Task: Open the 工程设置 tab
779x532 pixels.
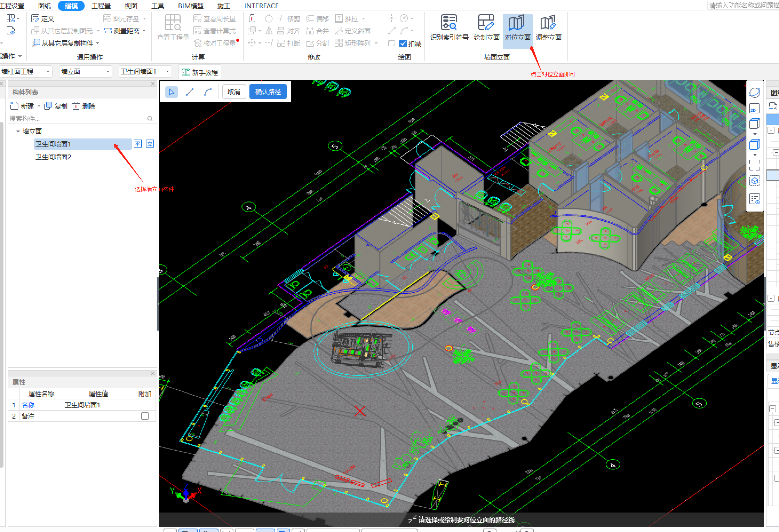Action: click(x=12, y=6)
